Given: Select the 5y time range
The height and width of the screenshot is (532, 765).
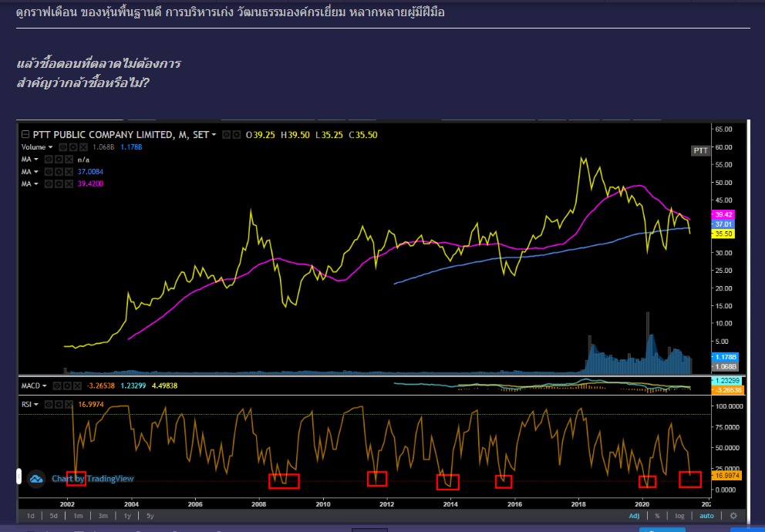Looking at the screenshot, I should [150, 515].
